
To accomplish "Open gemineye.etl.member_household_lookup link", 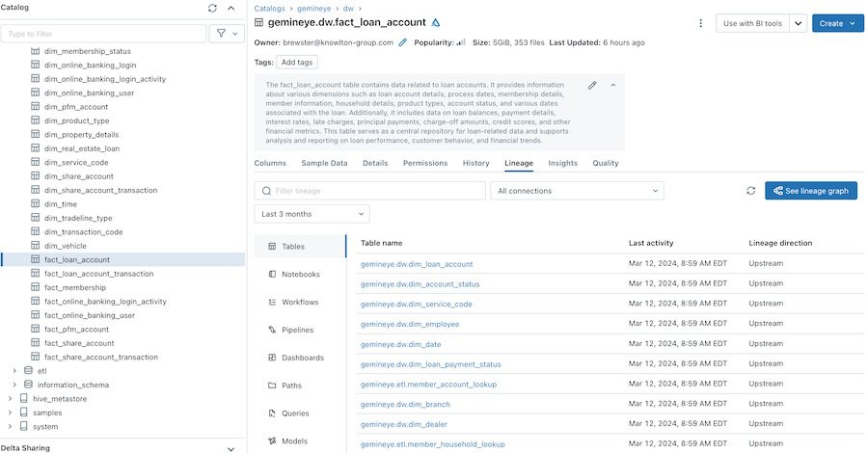I will (433, 444).
